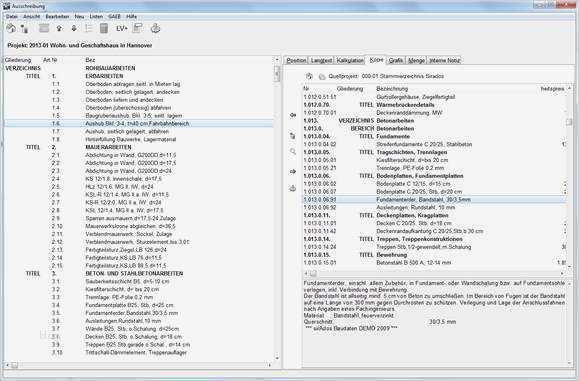Open the calculator toolbar icon
Image resolution: width=579 pixels, height=381 pixels.
[104, 28]
